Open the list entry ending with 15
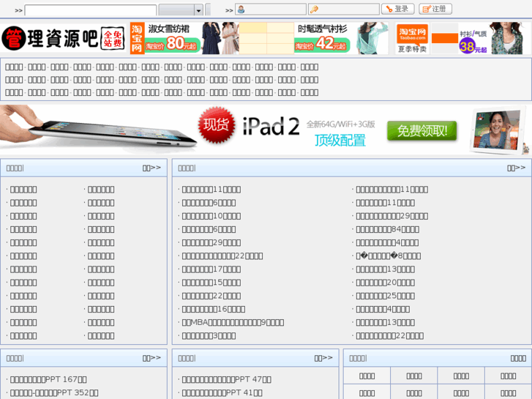The image size is (532, 399). click(211, 283)
